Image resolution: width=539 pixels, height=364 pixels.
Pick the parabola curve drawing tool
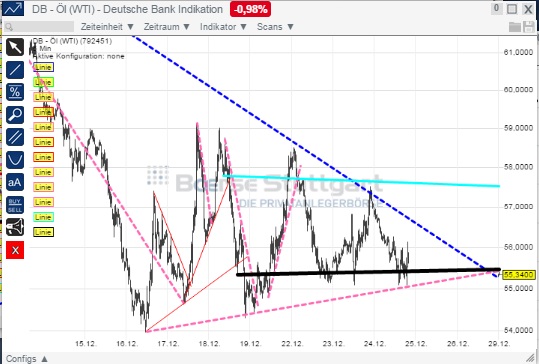click(15, 160)
